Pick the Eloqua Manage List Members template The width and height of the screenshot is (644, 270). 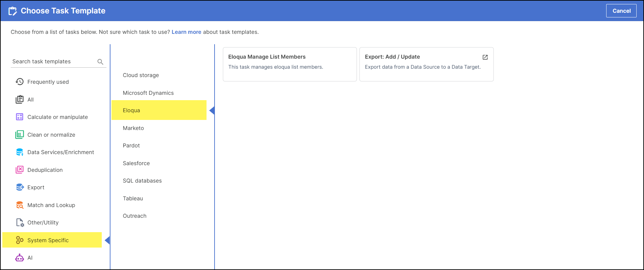(290, 64)
